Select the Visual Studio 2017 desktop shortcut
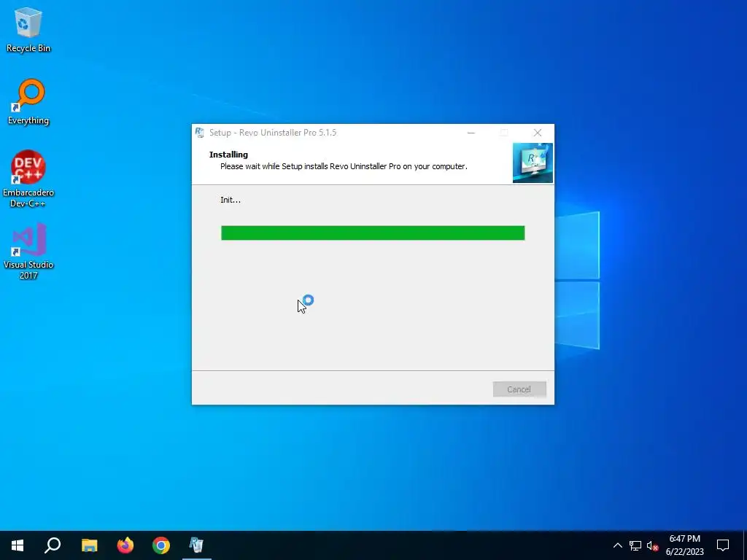 coord(28,251)
